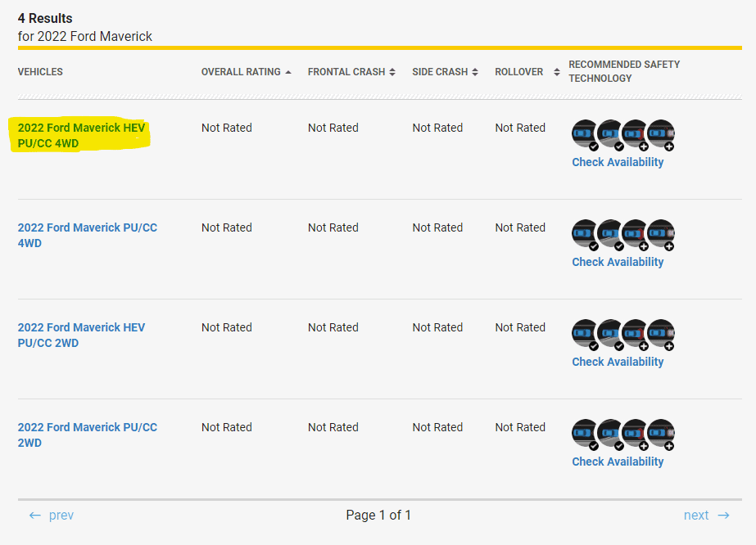Choose crash imminent braking icon, non-HEV PU/CC 2WD row
This screenshot has width=756, height=545.
[636, 433]
